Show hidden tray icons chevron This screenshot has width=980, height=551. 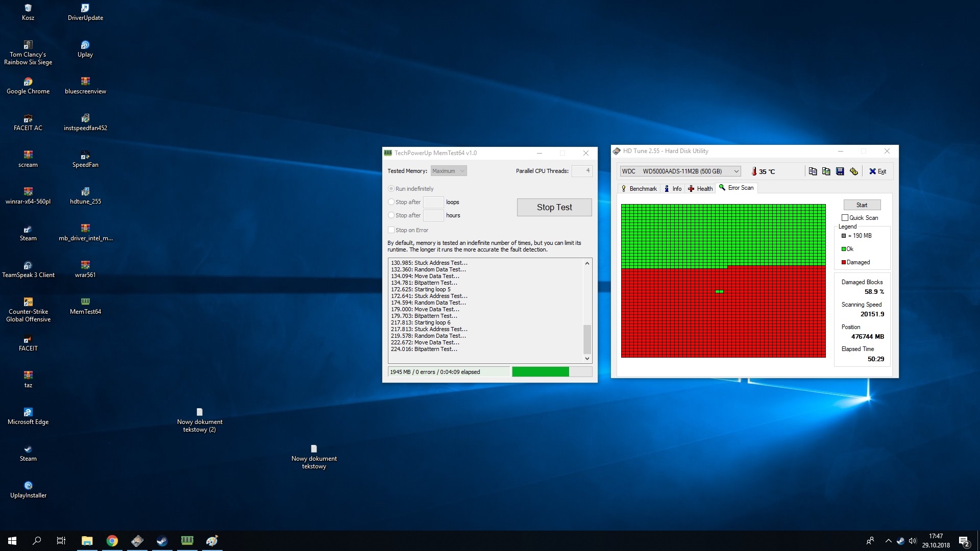point(888,541)
